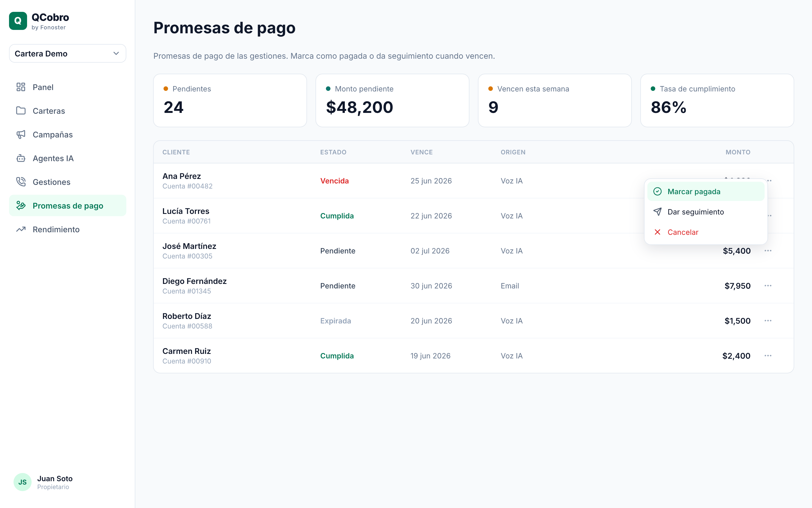Click the paper-plane icon for Dar seguimiento
The width and height of the screenshot is (812, 508).
(x=657, y=212)
